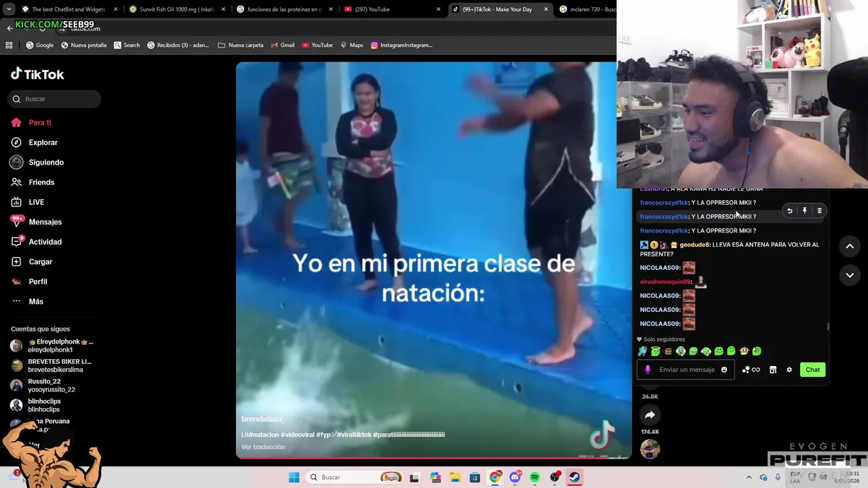Image resolution: width=868 pixels, height=488 pixels.
Task: Switch to funciones de las proteinas tab
Action: 283,9
